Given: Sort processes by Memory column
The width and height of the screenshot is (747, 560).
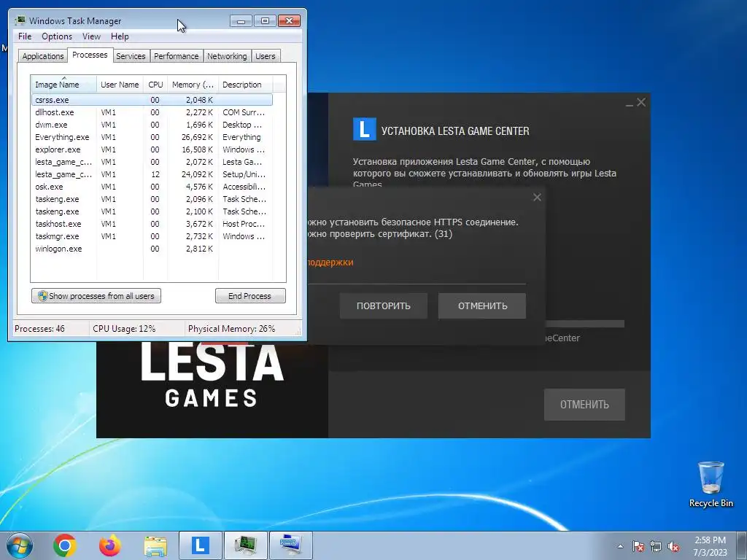Looking at the screenshot, I should (193, 84).
